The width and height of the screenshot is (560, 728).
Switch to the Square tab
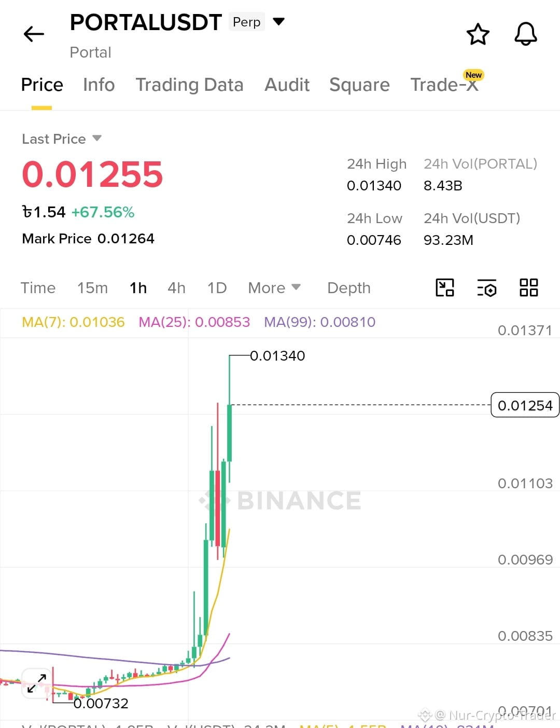click(x=359, y=85)
